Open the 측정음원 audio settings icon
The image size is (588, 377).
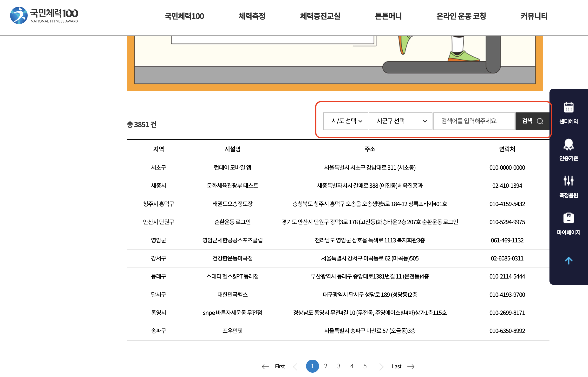(x=568, y=182)
